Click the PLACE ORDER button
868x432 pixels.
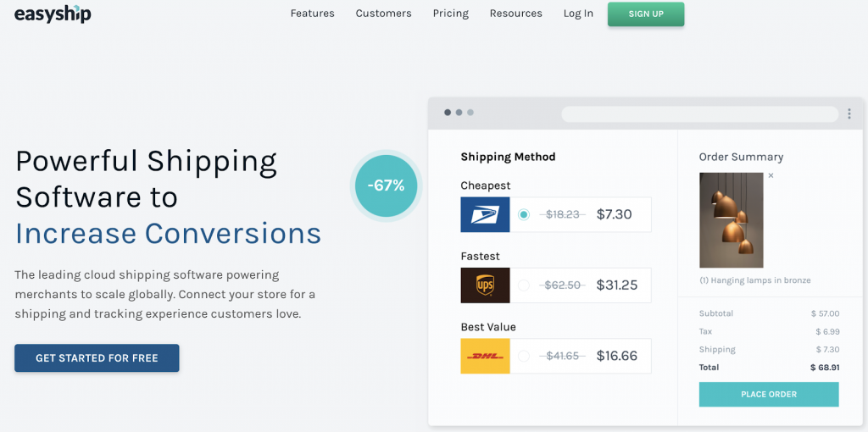tap(769, 395)
